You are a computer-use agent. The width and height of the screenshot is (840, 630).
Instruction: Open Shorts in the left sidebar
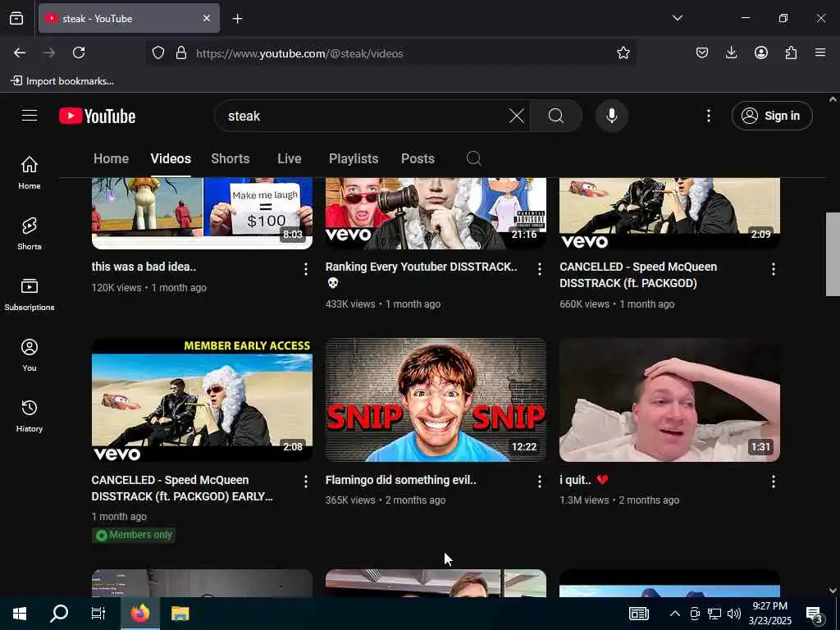coord(30,234)
